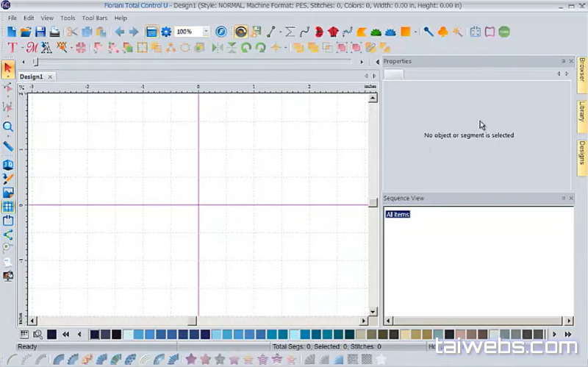Image resolution: width=588 pixels, height=367 pixels.
Task: Toggle the grid display button
Action: click(x=8, y=207)
